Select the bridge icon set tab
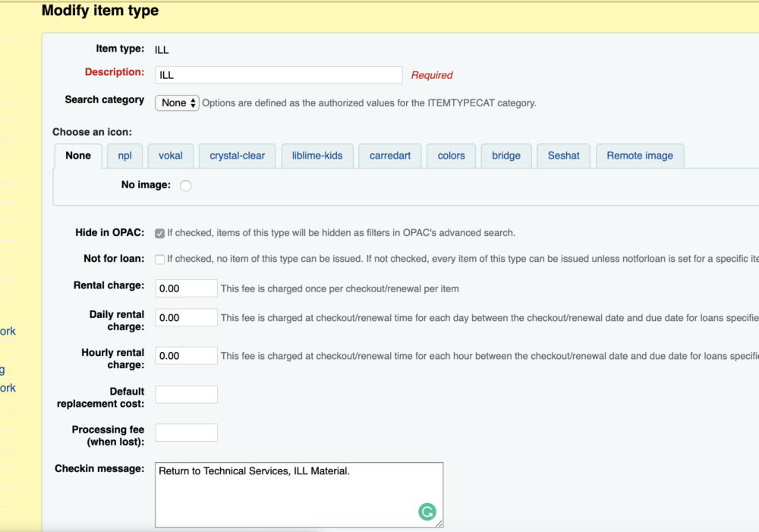Screen dimensions: 759x532 (x=505, y=155)
